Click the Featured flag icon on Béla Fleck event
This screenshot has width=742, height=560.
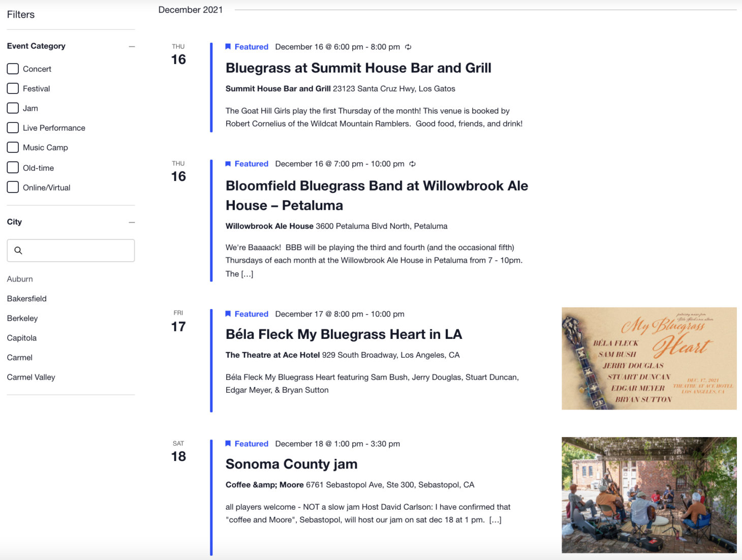(228, 314)
